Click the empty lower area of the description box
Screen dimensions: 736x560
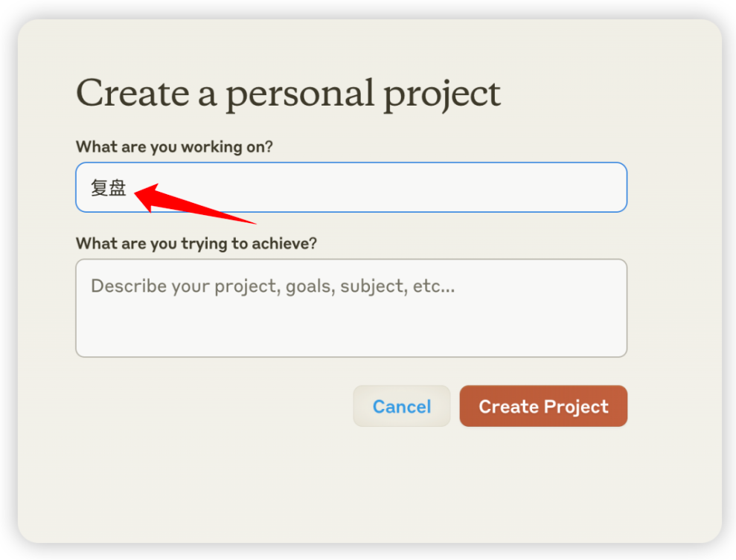coord(351,333)
